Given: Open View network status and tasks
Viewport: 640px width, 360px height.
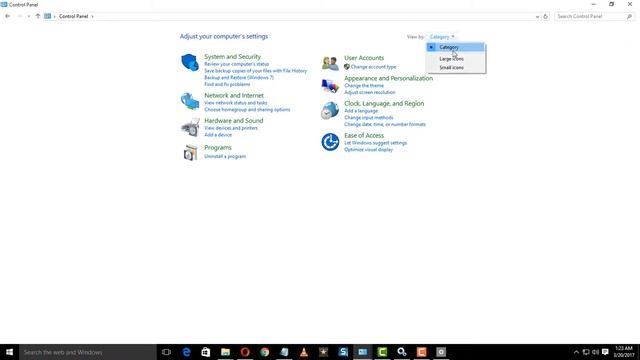Looking at the screenshot, I should point(236,103).
